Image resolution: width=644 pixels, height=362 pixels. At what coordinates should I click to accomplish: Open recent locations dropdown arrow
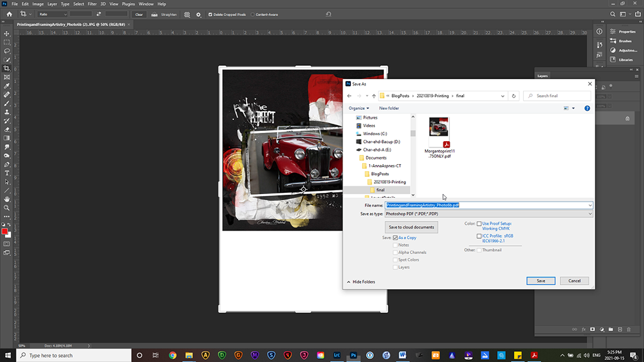point(367,96)
